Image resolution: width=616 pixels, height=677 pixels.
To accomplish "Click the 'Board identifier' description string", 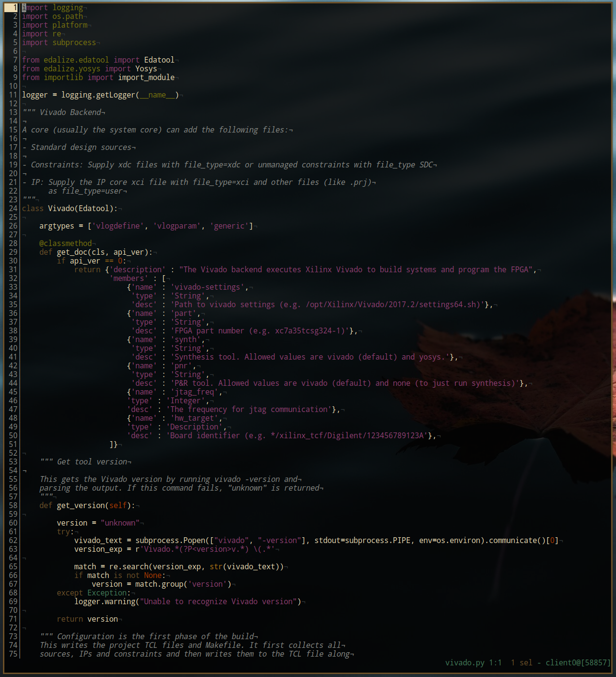I will (297, 435).
